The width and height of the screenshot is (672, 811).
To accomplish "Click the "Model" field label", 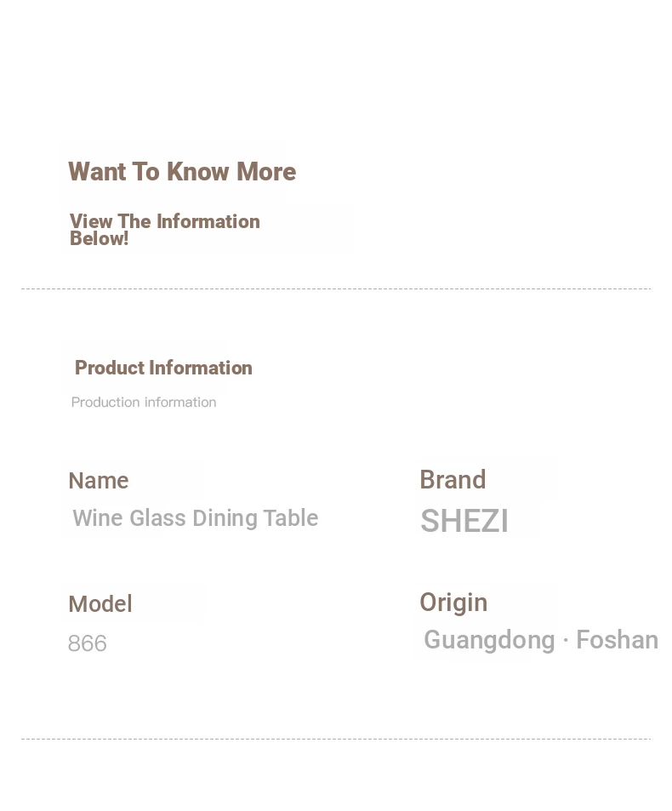I will [100, 603].
